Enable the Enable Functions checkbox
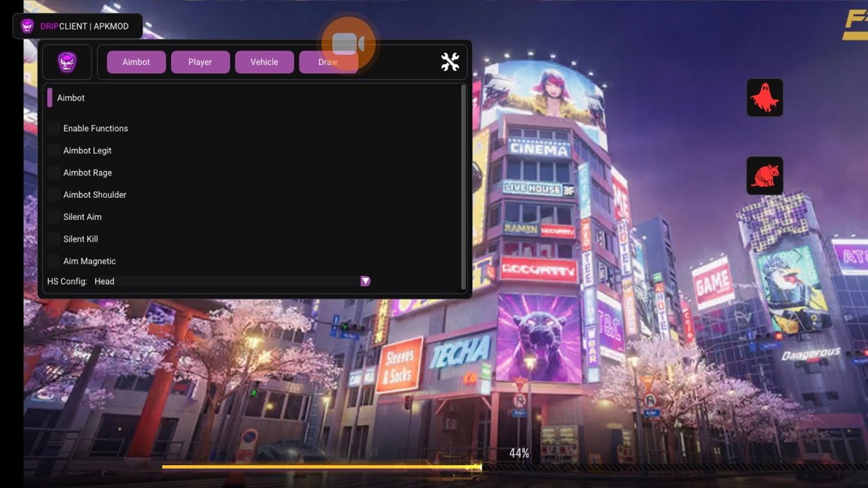The height and width of the screenshot is (488, 868). coord(54,128)
